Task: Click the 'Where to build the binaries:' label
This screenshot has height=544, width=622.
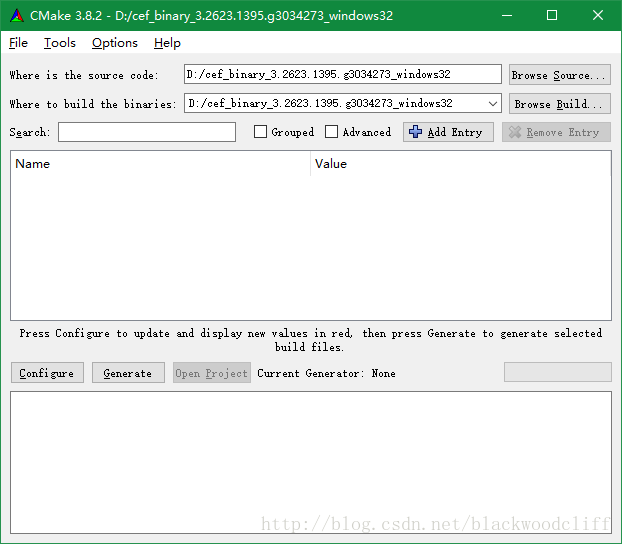Action: tap(93, 104)
